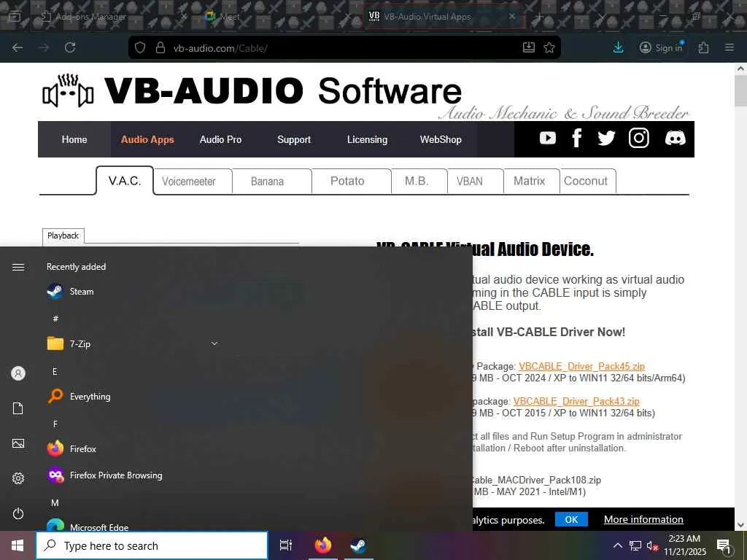Download VBCABLE_Driver_Pack45.zip link
The height and width of the screenshot is (560, 747).
pyautogui.click(x=581, y=366)
